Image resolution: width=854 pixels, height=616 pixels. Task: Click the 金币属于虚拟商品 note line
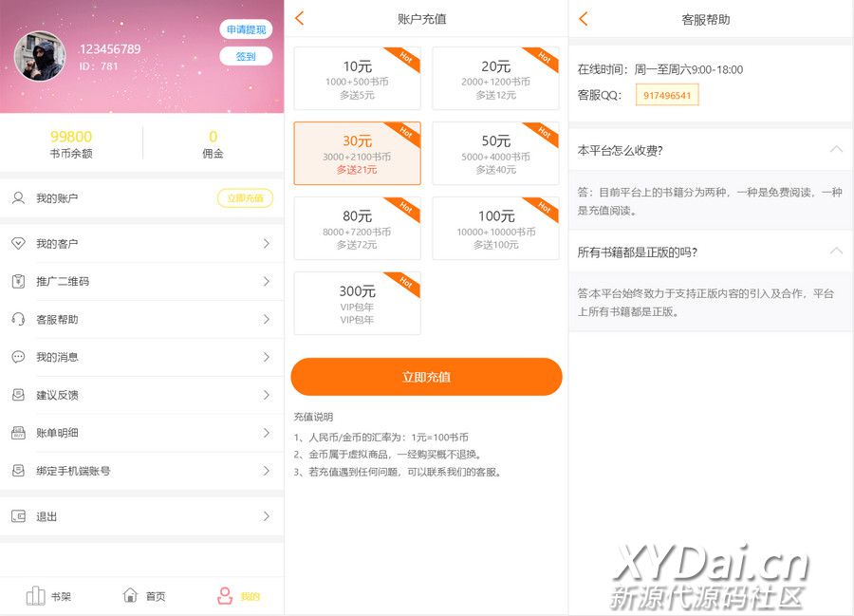tap(388, 455)
